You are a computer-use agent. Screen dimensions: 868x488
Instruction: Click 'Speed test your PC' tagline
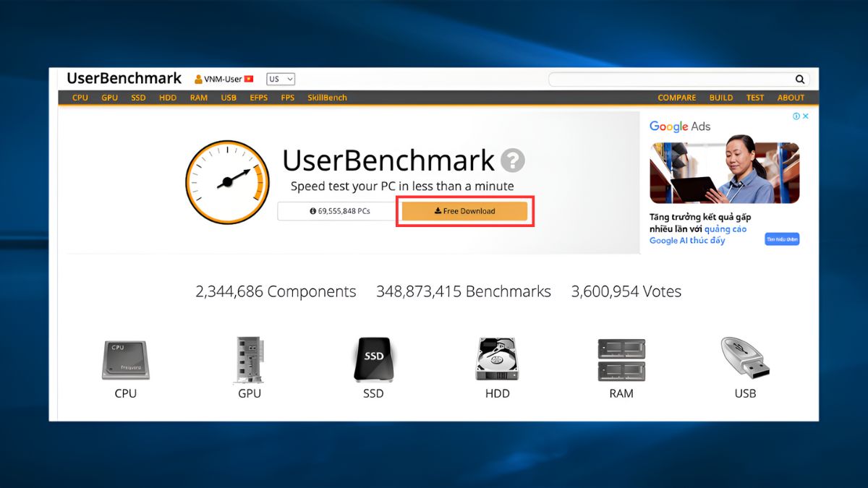tap(402, 187)
